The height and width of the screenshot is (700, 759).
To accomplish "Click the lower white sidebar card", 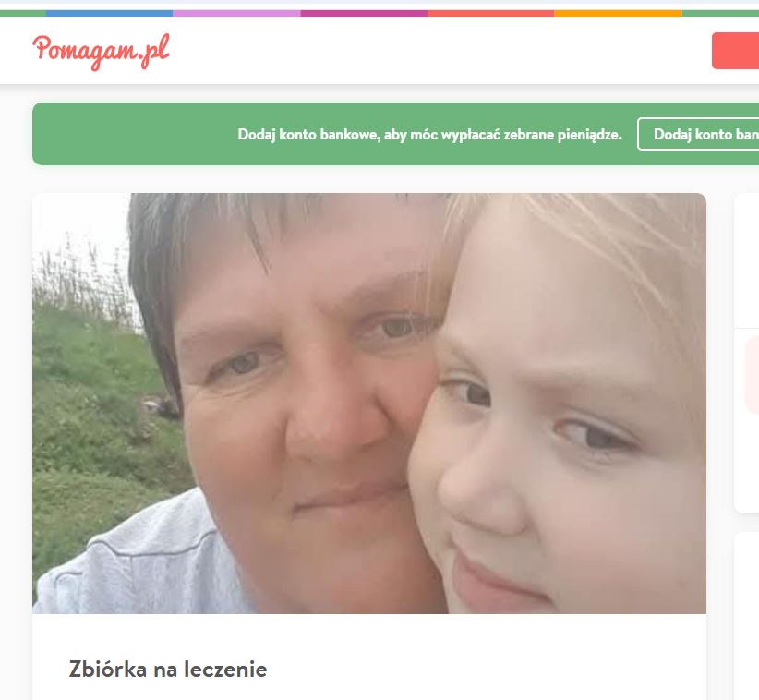I will 746,616.
